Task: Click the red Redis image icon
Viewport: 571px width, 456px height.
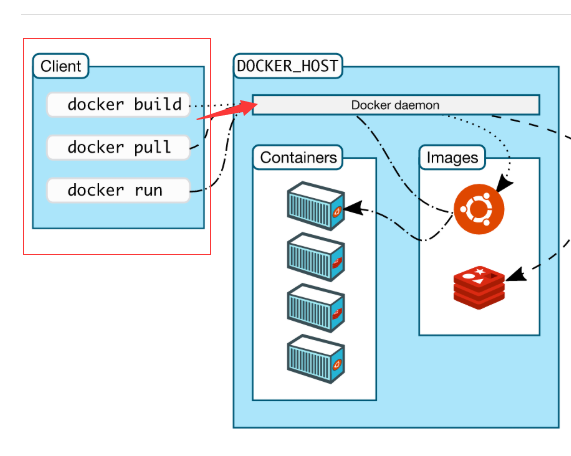Action: (479, 287)
